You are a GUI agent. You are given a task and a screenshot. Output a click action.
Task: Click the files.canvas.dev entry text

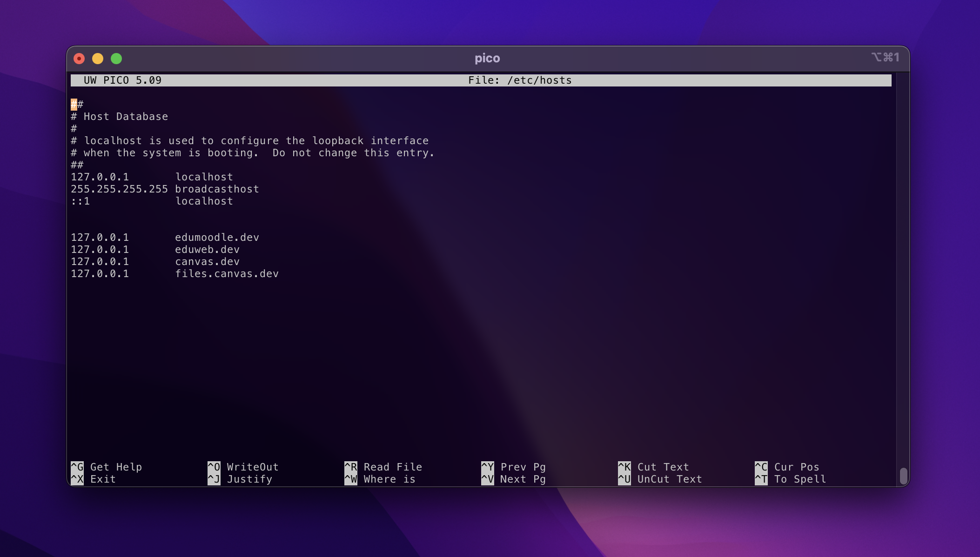click(x=227, y=274)
